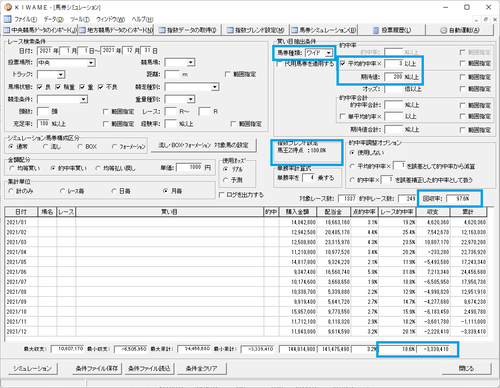Select the BOX radio button

80,146
